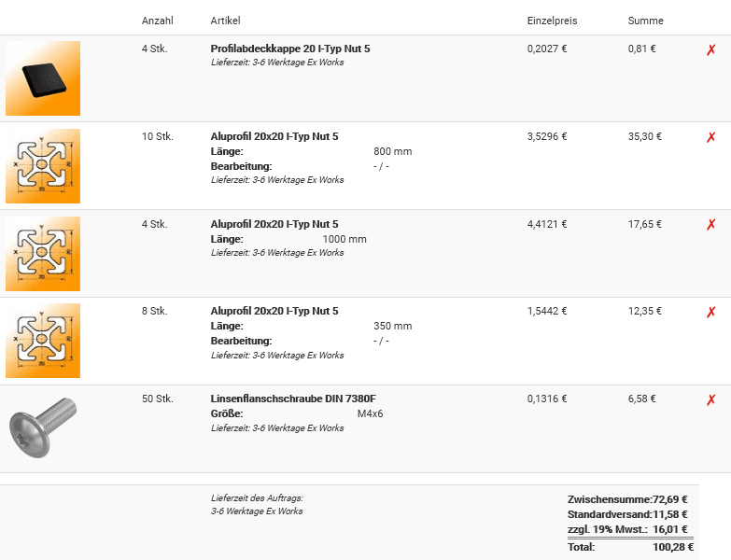Open the Aluprofil 20x20 title with 10 Stk.

click(274, 136)
